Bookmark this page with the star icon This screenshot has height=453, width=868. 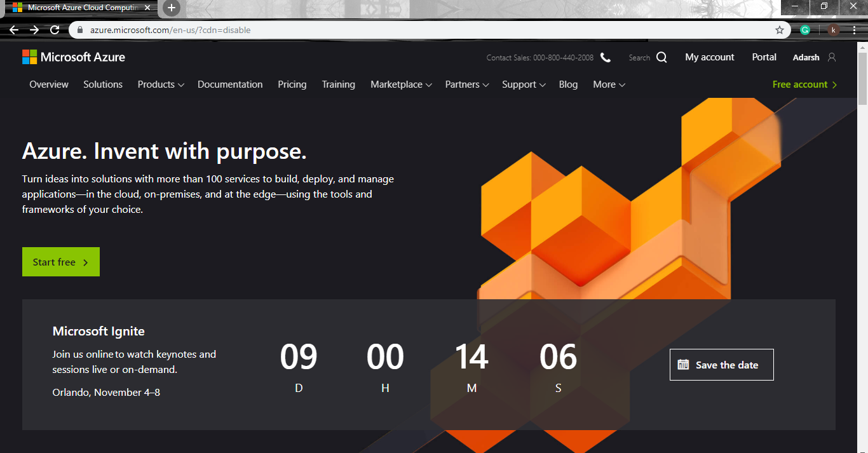(780, 30)
